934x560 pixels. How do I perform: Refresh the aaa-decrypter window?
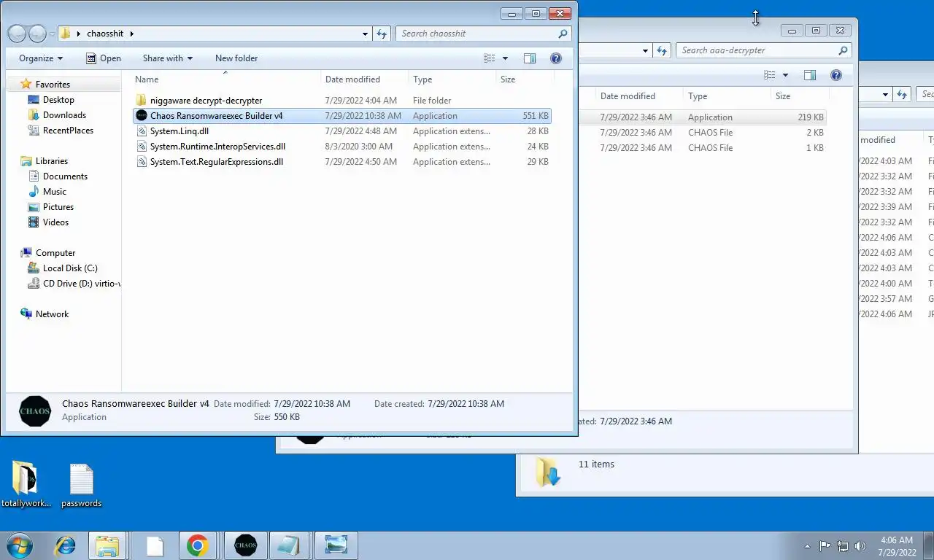pyautogui.click(x=662, y=50)
